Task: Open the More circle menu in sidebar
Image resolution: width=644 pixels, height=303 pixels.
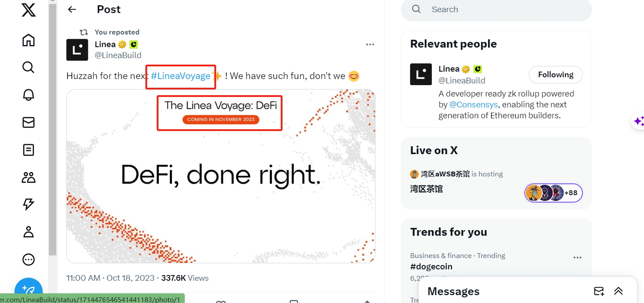Action: pyautogui.click(x=28, y=260)
